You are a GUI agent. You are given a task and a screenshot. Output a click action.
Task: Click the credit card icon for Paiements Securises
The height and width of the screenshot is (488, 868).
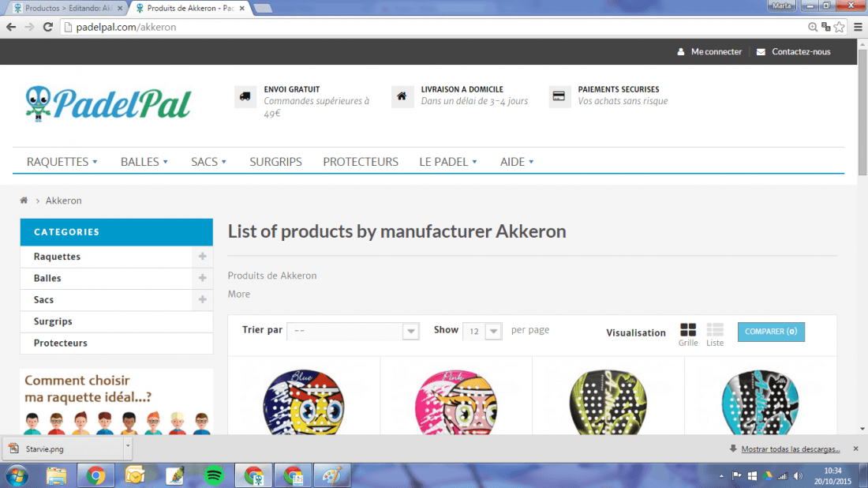(559, 96)
